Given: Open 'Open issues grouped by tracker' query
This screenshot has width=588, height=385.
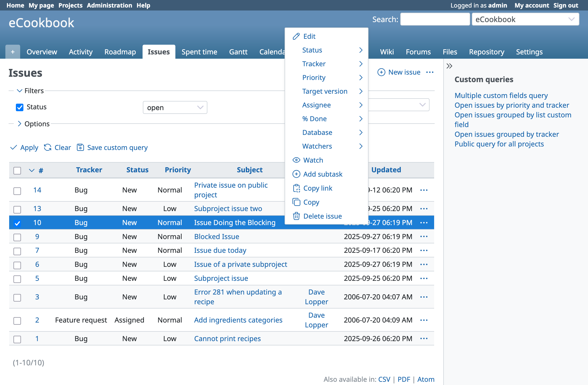Looking at the screenshot, I should click(506, 134).
